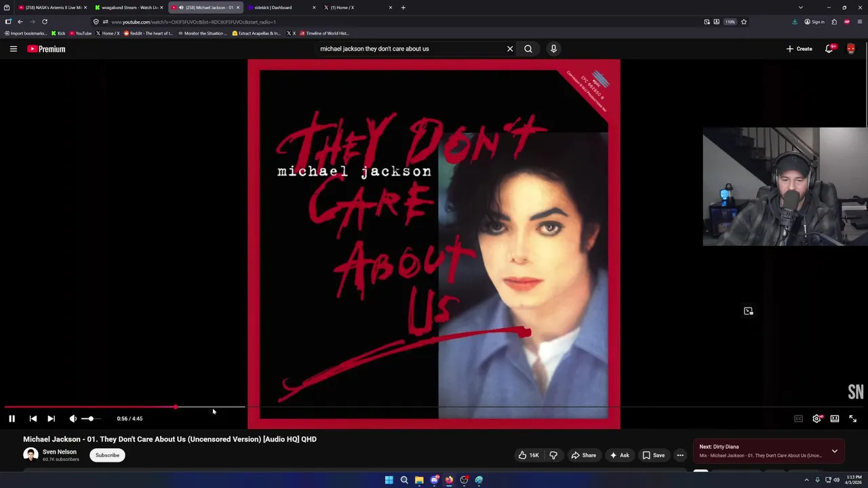Viewport: 868px width, 488px height.
Task: Skip to next video
Action: (51, 419)
